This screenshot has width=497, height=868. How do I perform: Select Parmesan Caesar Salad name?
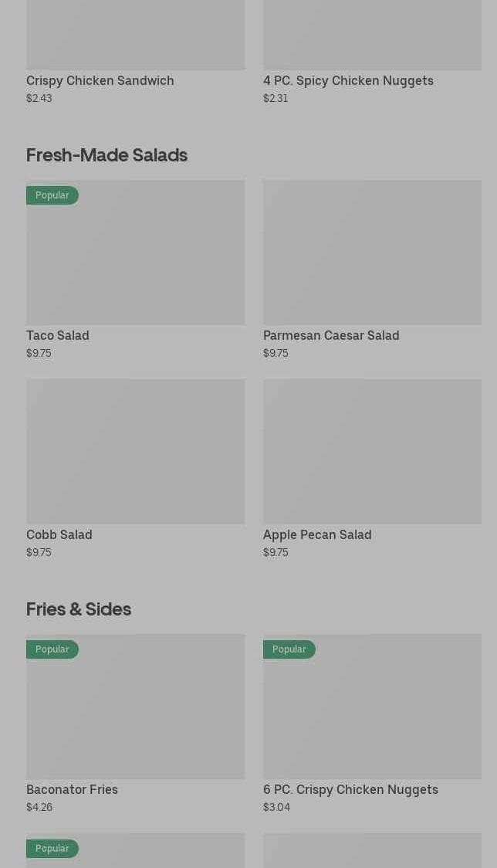(x=331, y=335)
